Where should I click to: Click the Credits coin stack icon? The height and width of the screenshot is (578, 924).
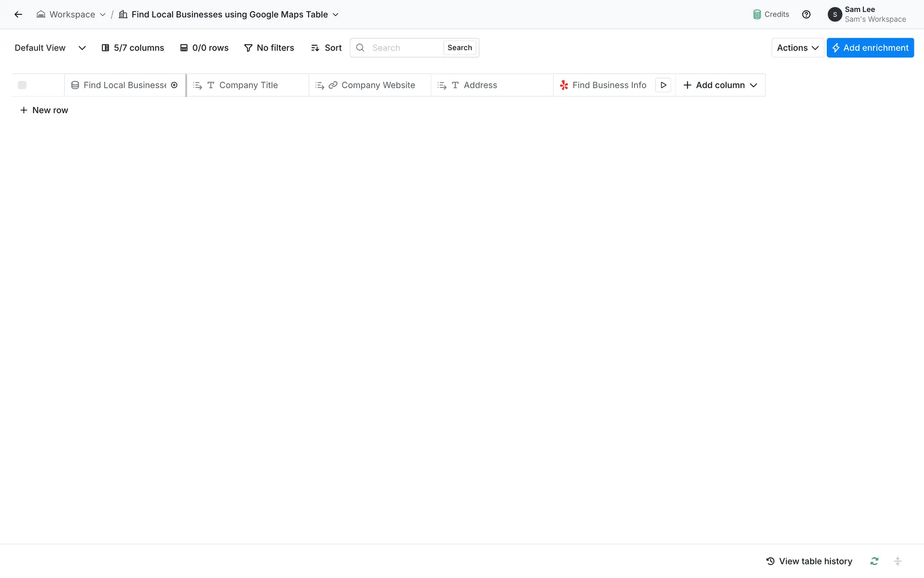[757, 14]
